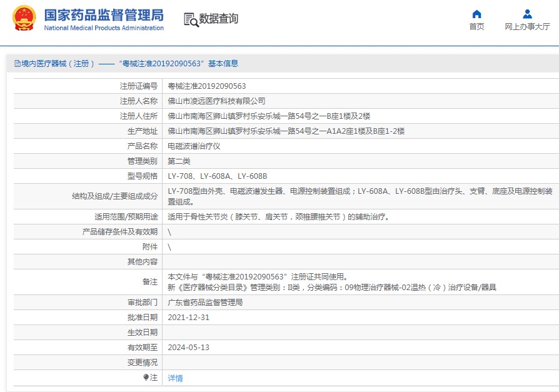The height and width of the screenshot is (392, 559).
Task: Click the approval date 2021-12-31
Action: [188, 318]
